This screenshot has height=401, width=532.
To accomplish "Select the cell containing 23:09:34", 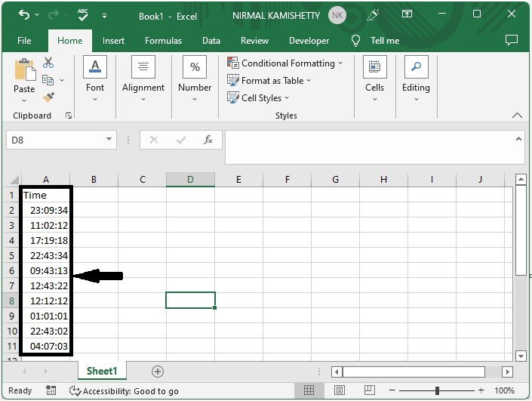I will coord(46,210).
